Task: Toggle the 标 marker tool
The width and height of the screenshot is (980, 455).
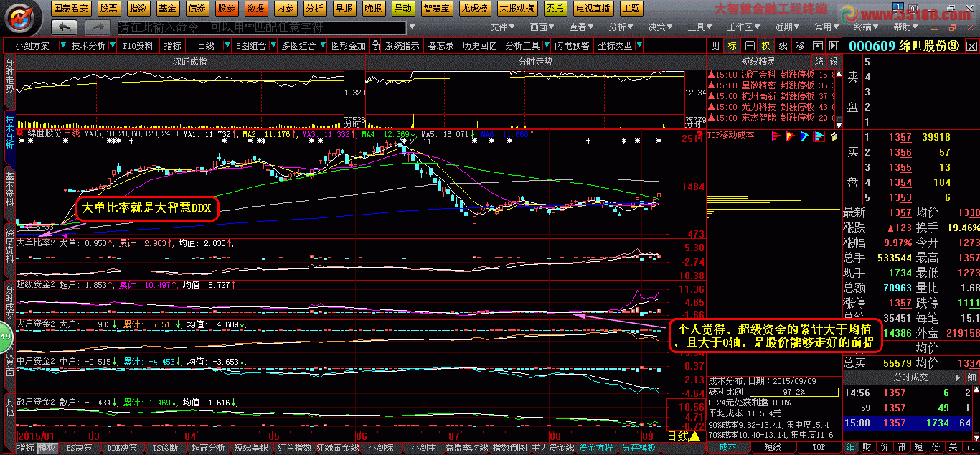Action: tap(732, 45)
